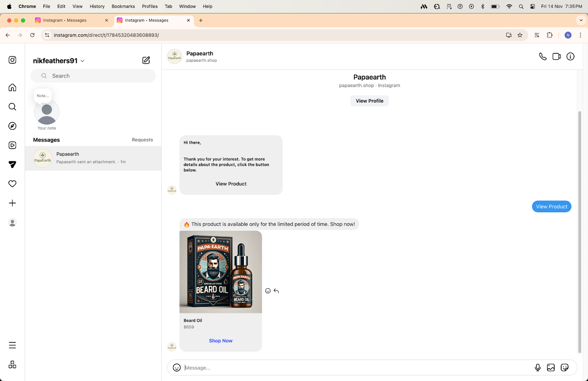
Task: Open conversation information panel
Action: pos(570,57)
